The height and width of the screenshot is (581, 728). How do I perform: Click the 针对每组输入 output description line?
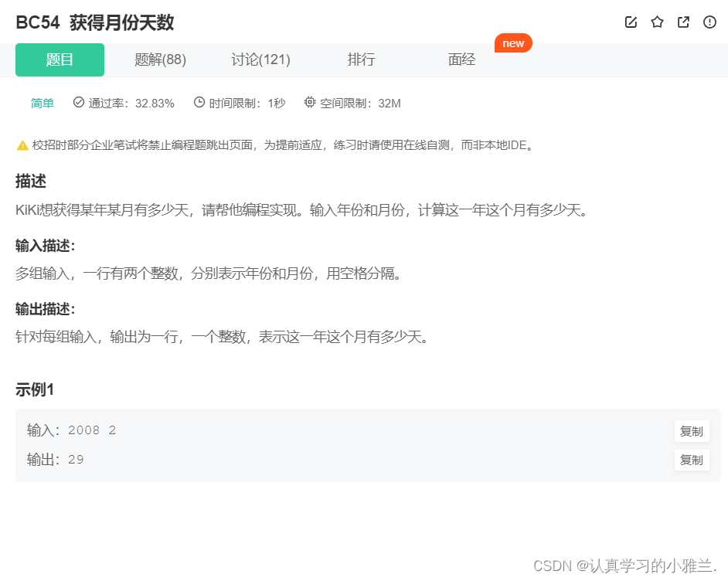tap(222, 336)
